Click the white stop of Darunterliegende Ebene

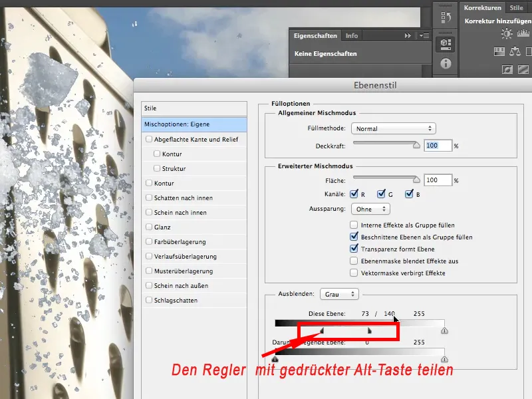click(x=444, y=359)
